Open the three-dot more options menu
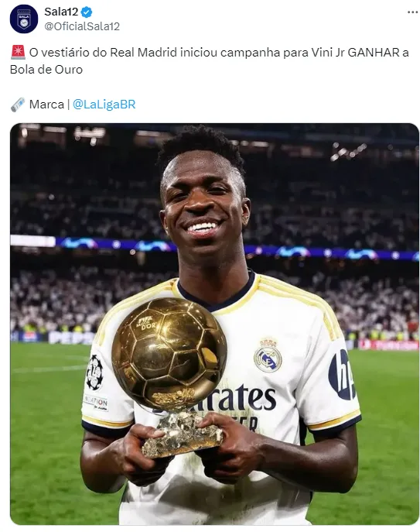The width and height of the screenshot is (420, 532). (412, 12)
